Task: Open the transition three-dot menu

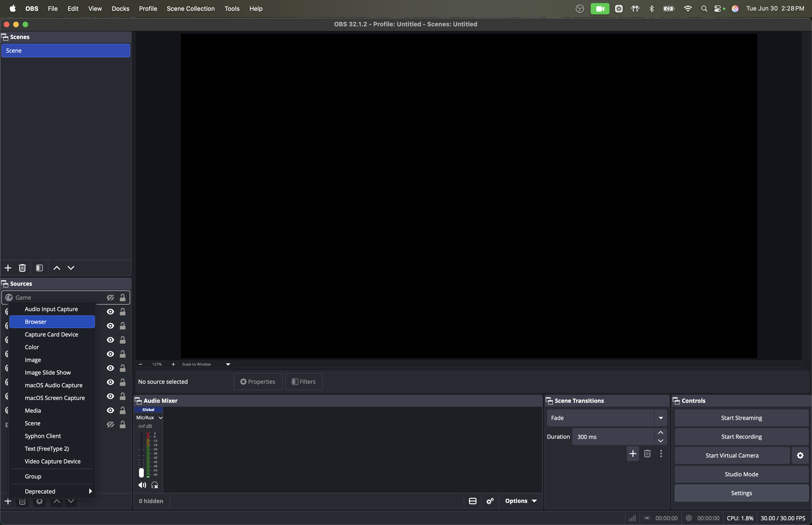Action: [x=661, y=453]
